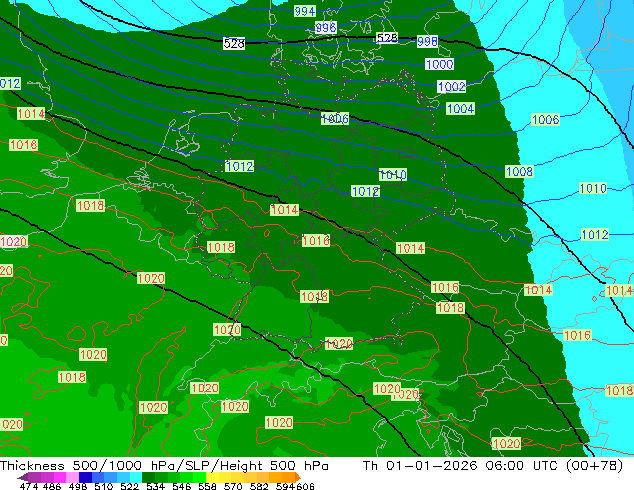Click the 474 legend value

(x=29, y=486)
